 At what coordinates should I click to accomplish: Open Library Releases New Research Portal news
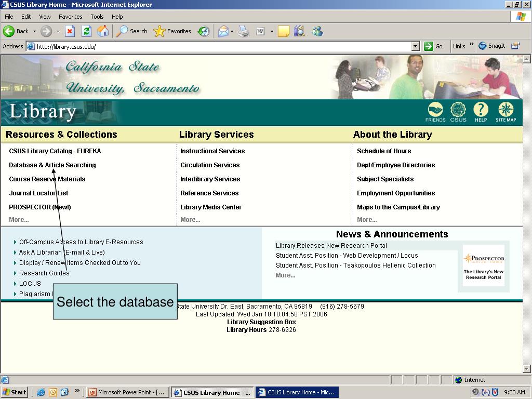331,246
